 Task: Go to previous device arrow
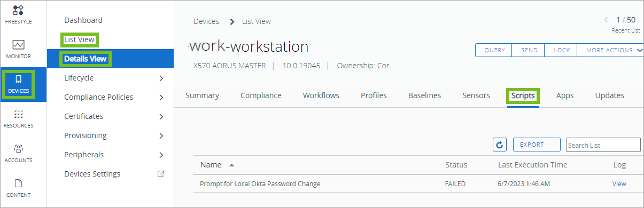click(606, 20)
